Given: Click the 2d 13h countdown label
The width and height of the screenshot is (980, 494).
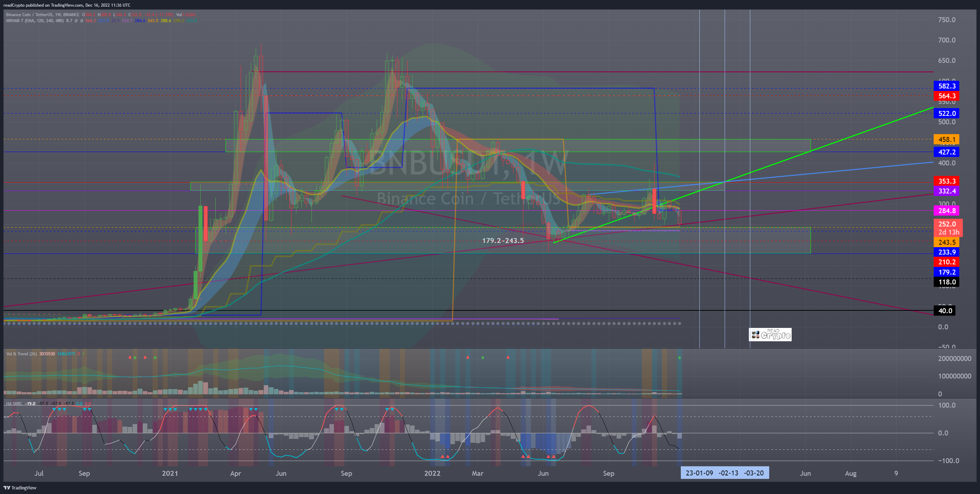Looking at the screenshot, I should 948,232.
